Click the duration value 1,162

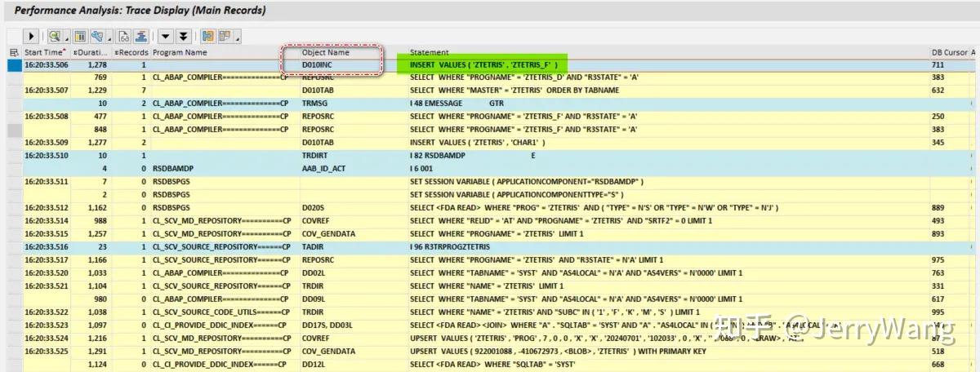click(x=96, y=206)
